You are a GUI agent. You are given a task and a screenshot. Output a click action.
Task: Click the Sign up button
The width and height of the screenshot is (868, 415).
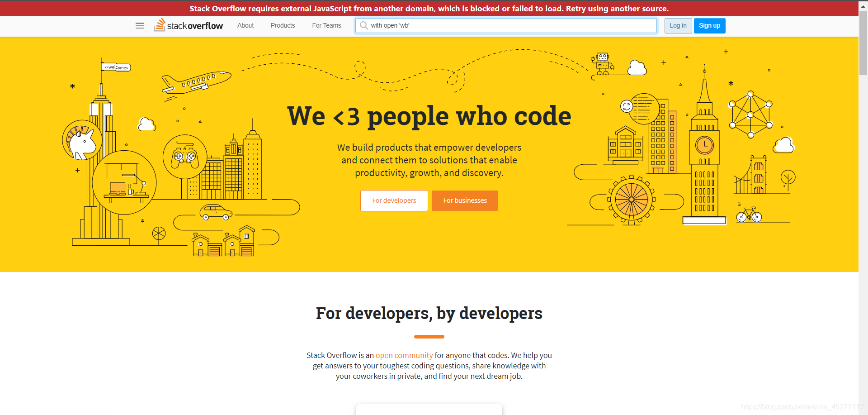710,25
